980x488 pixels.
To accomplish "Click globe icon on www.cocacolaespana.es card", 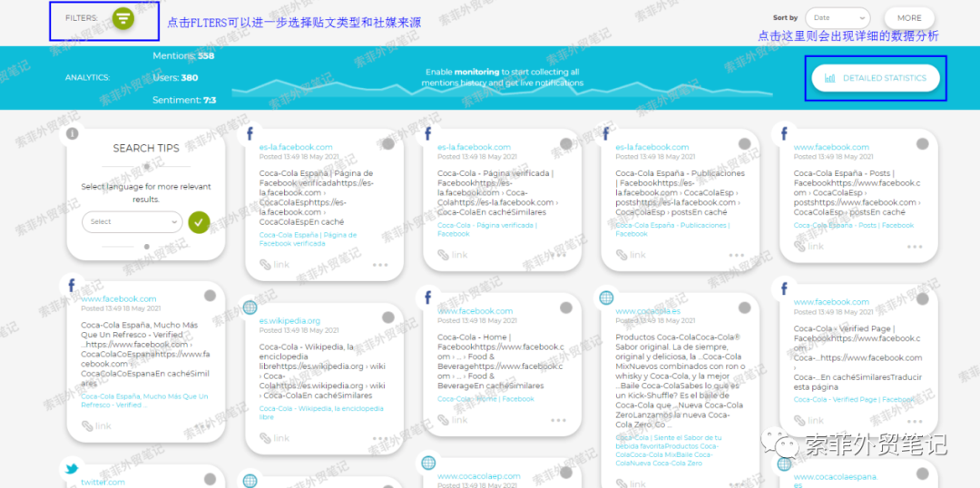I will (784, 464).
